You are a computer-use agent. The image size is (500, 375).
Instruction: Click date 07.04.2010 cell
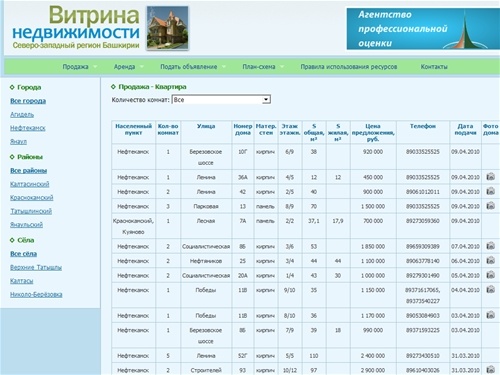(465, 246)
